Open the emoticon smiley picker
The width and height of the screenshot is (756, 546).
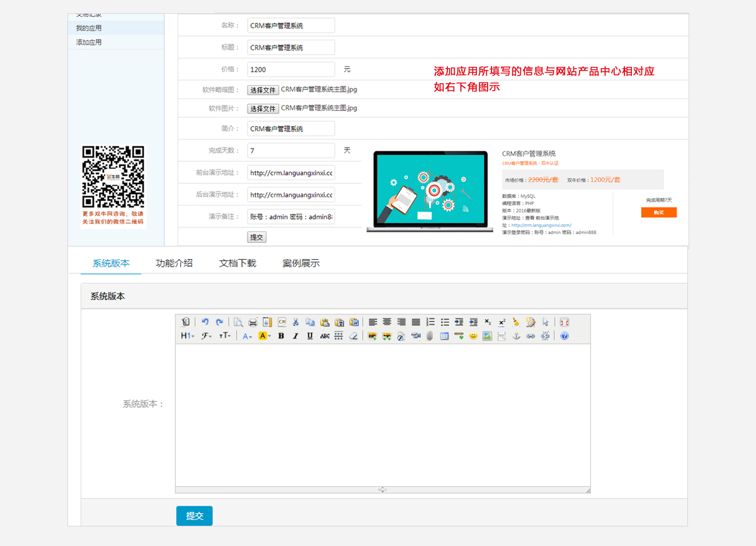click(x=473, y=336)
